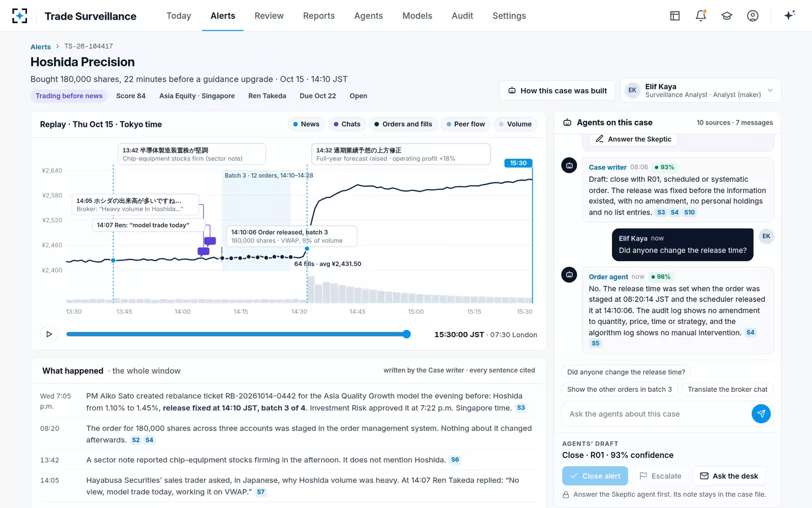Viewport: 812px width, 508px height.
Task: Toggle the Volume layer
Action: pos(515,124)
